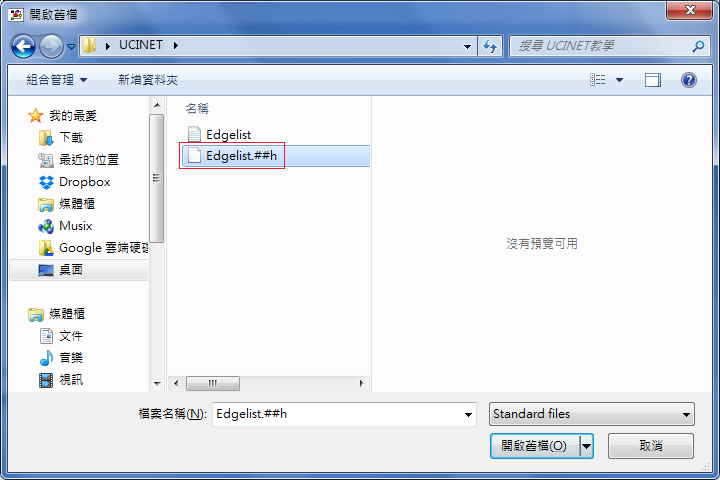Click the 開啟舊檔(O) button
720x480 pixels.
[x=535, y=446]
